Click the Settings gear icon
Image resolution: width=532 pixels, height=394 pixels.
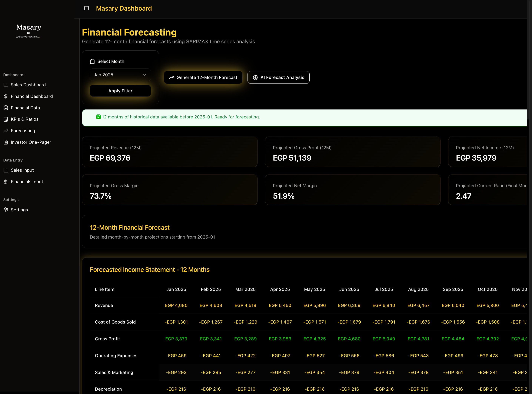pyautogui.click(x=6, y=210)
